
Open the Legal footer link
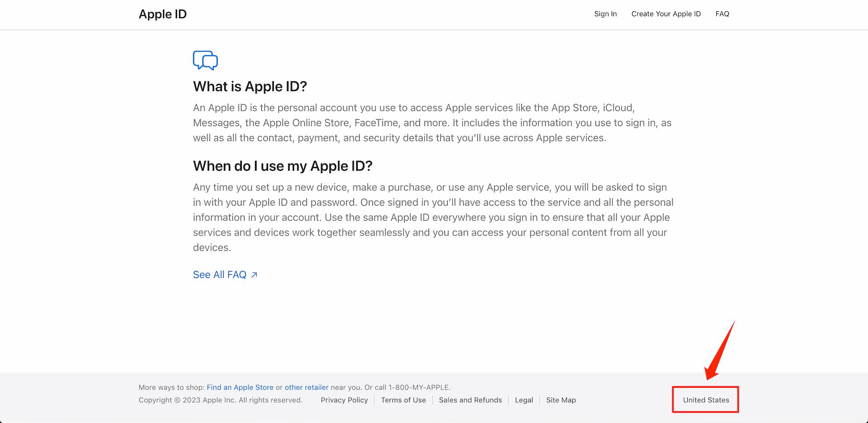tap(524, 400)
